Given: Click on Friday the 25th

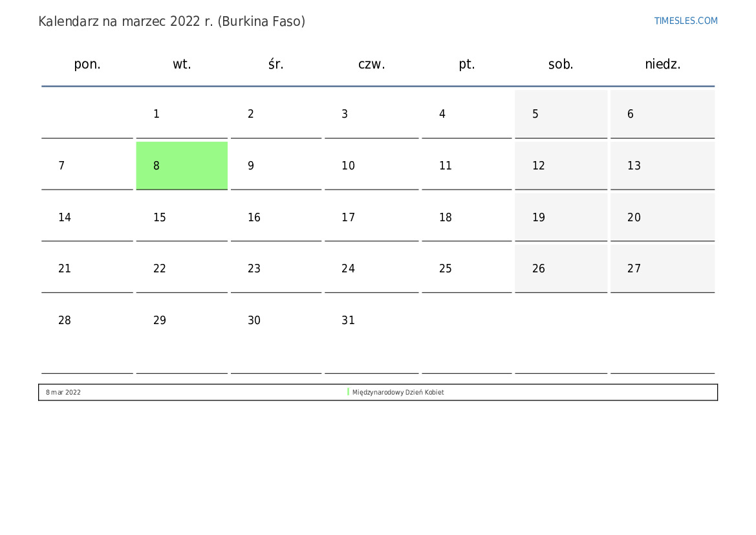Looking at the screenshot, I should click(x=466, y=268).
